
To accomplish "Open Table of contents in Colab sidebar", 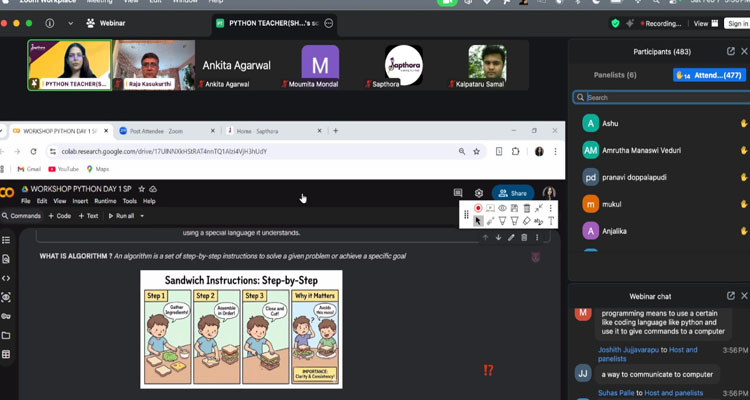I will tap(7, 240).
